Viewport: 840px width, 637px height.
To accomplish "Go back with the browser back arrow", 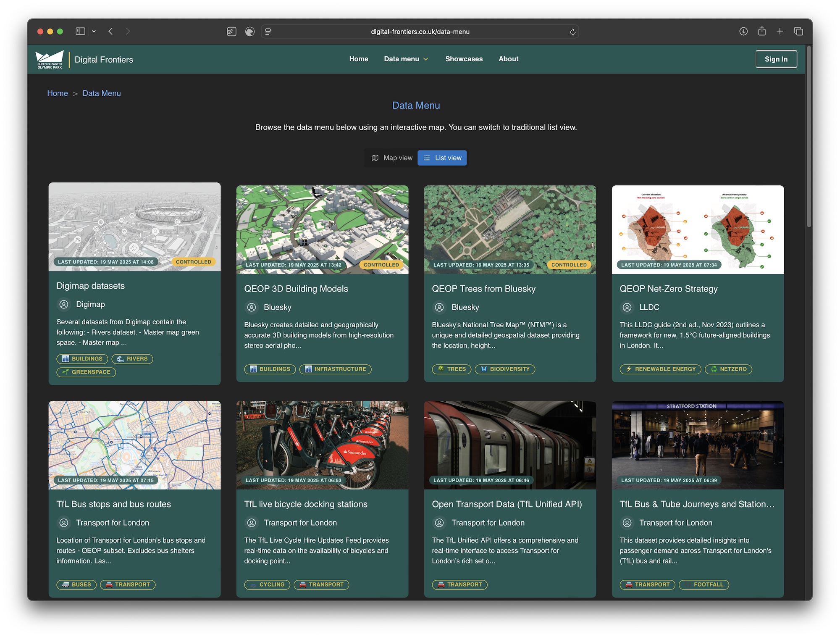I will (x=110, y=32).
